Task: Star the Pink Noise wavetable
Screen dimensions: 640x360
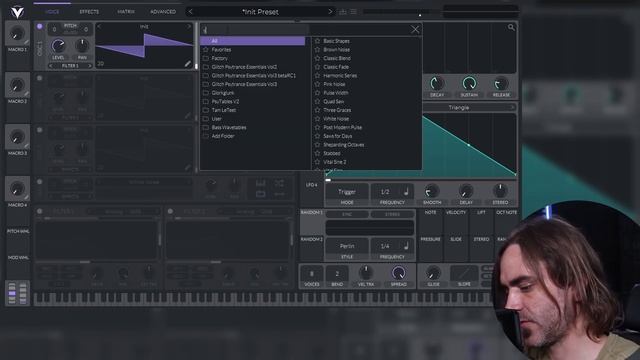Action: [x=317, y=84]
